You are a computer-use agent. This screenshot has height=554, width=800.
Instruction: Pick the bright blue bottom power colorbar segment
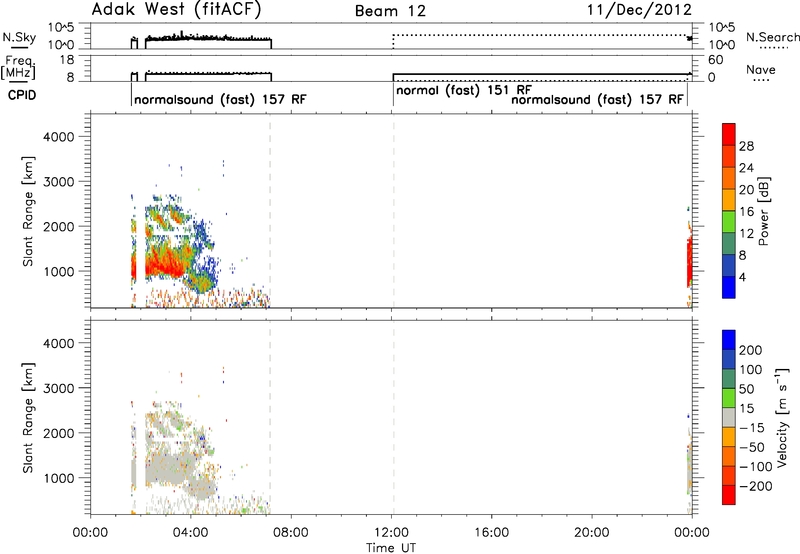(x=729, y=288)
